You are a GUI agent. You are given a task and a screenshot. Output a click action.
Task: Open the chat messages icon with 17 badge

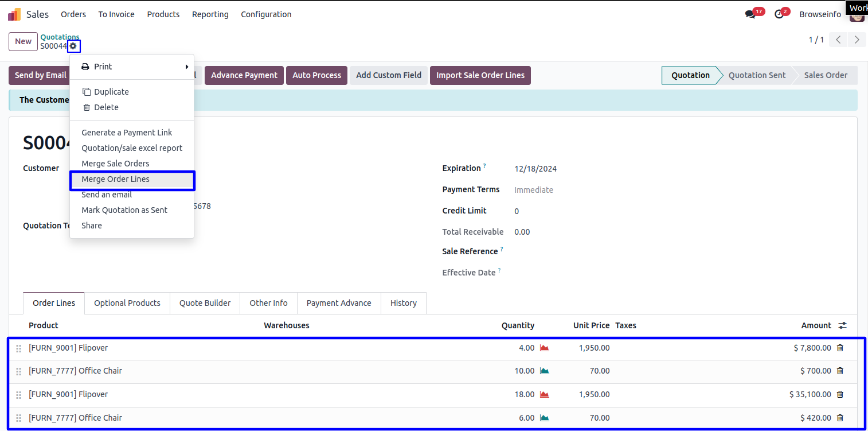coord(750,14)
